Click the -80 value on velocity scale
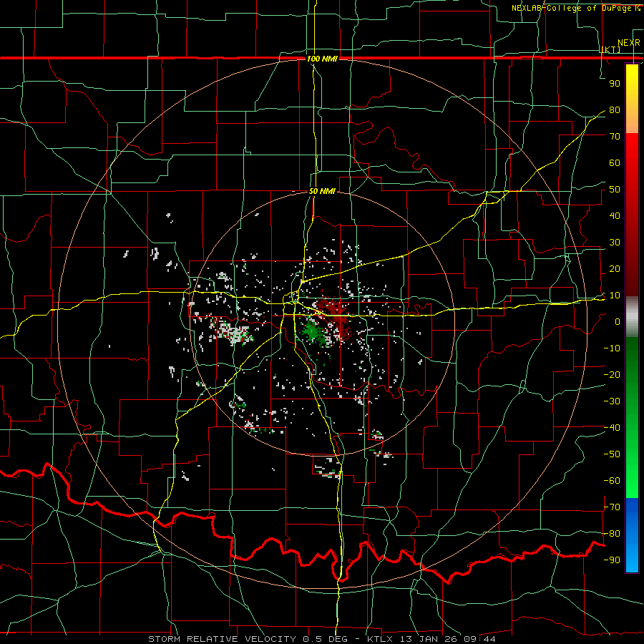Viewport: 644px width, 644px height. (x=612, y=534)
